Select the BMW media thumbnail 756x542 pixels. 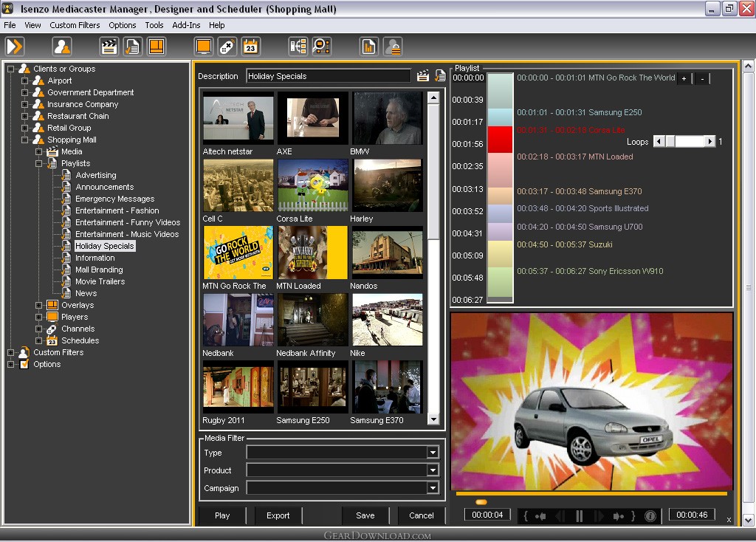click(x=387, y=118)
